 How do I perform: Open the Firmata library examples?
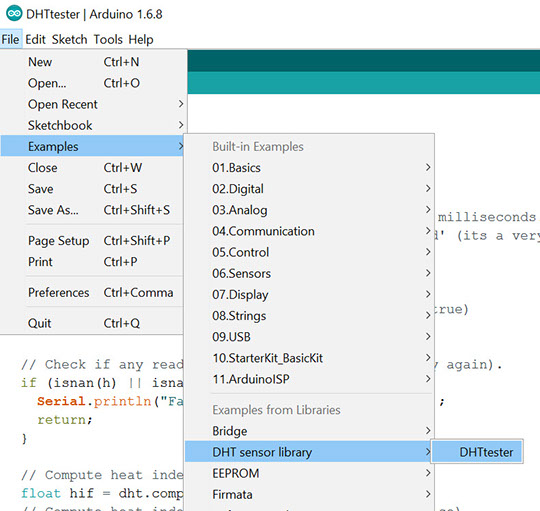coord(309,494)
